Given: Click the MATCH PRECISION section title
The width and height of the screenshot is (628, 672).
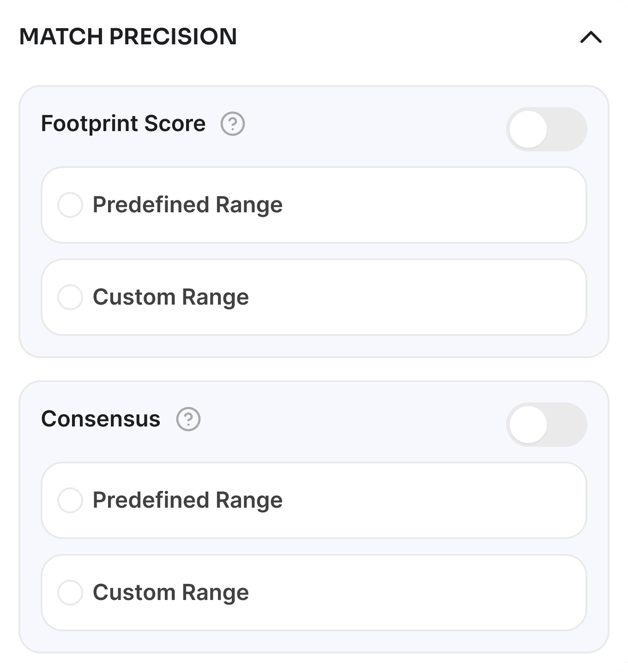Looking at the screenshot, I should point(128,37).
